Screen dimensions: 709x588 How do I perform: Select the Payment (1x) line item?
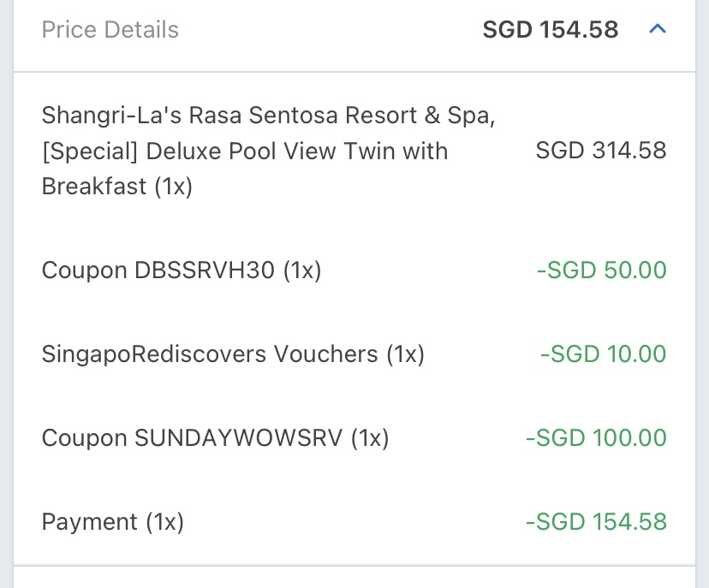click(x=112, y=521)
